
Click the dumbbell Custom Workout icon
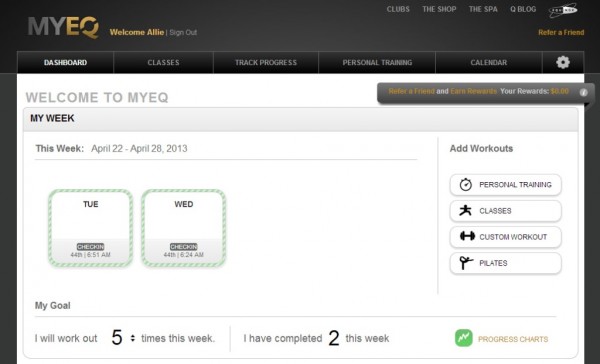467,236
